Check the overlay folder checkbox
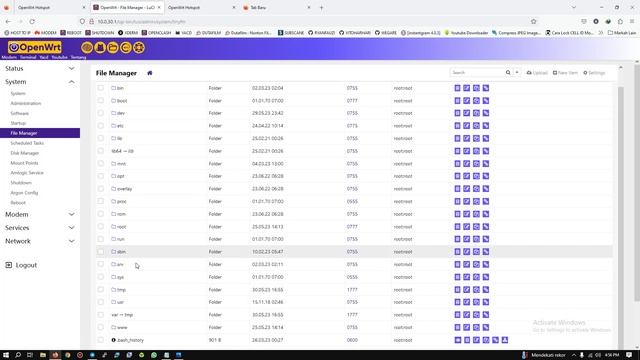 point(100,189)
